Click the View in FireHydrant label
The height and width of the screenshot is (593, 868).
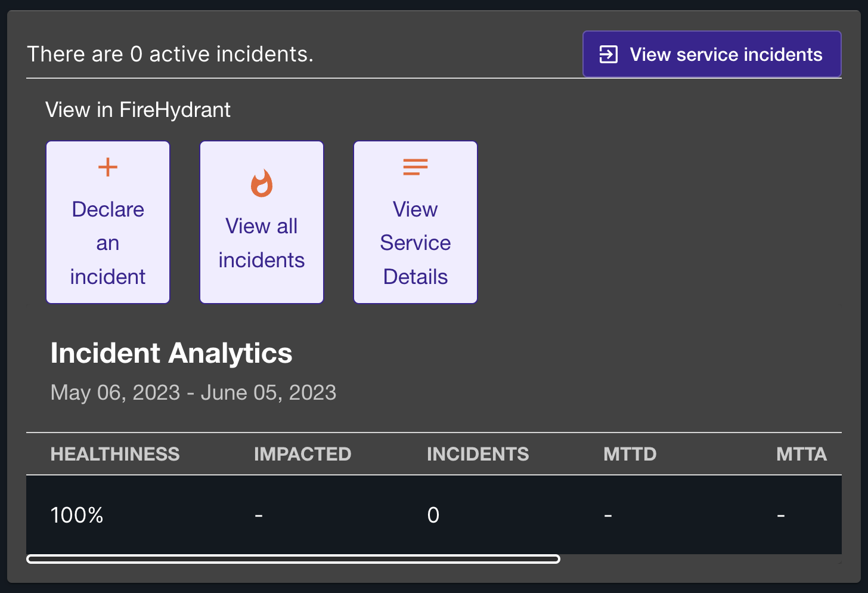click(x=138, y=110)
